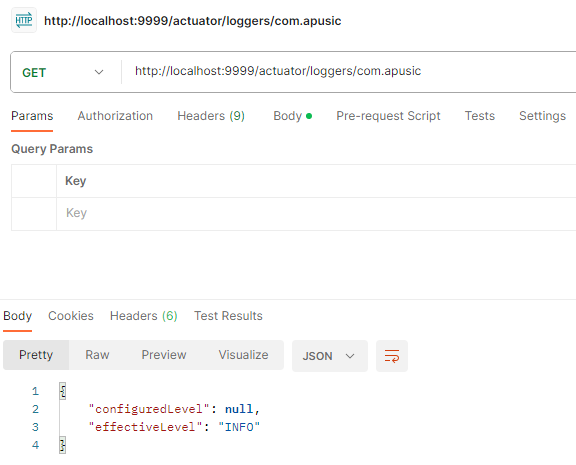The image size is (576, 465).
Task: Show the Test Results tab
Action: tap(228, 316)
